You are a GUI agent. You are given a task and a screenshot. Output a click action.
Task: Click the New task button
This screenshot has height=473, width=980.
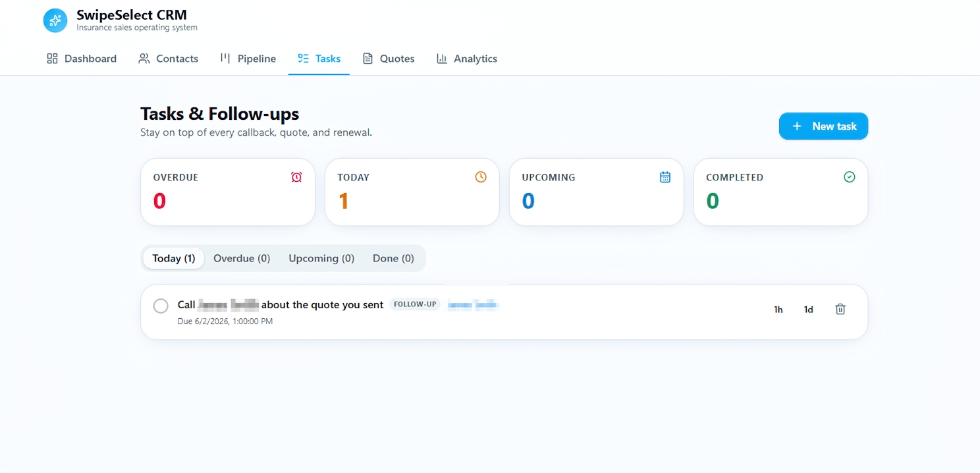pyautogui.click(x=823, y=126)
